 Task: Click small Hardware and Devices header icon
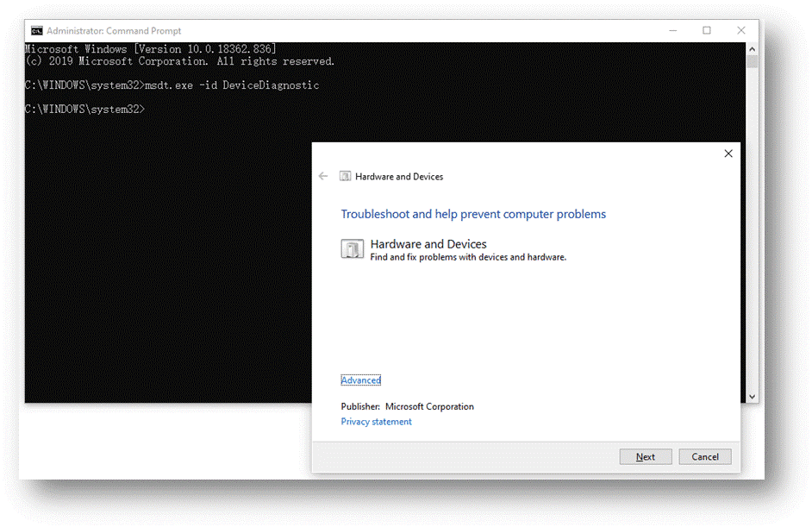(x=346, y=176)
